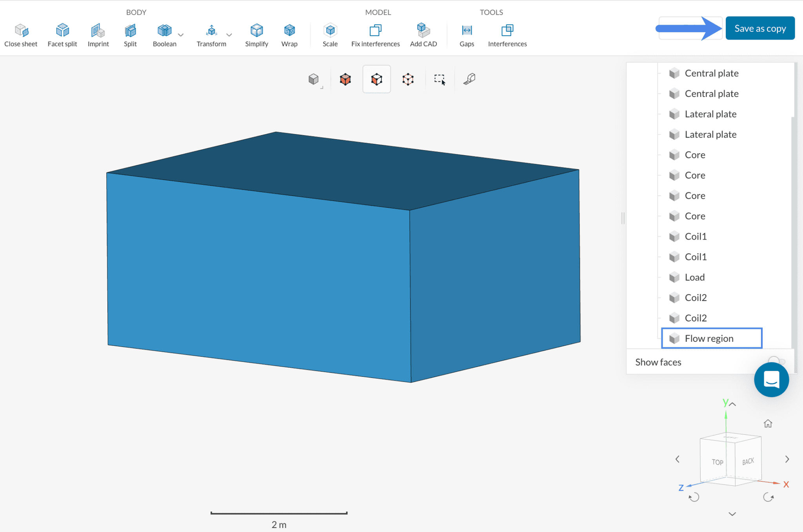Launch the Fix interferences tool
The image size is (803, 532).
[375, 34]
